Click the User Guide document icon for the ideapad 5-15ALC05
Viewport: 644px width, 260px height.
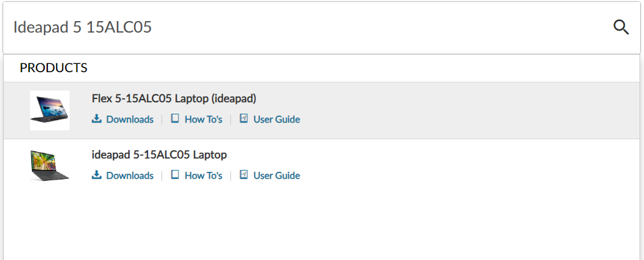244,175
